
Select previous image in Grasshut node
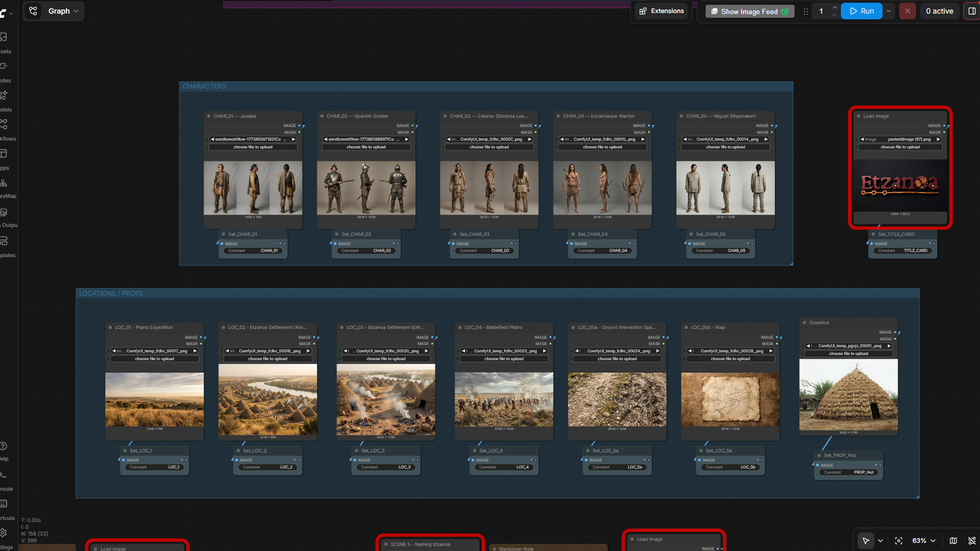[x=808, y=345]
